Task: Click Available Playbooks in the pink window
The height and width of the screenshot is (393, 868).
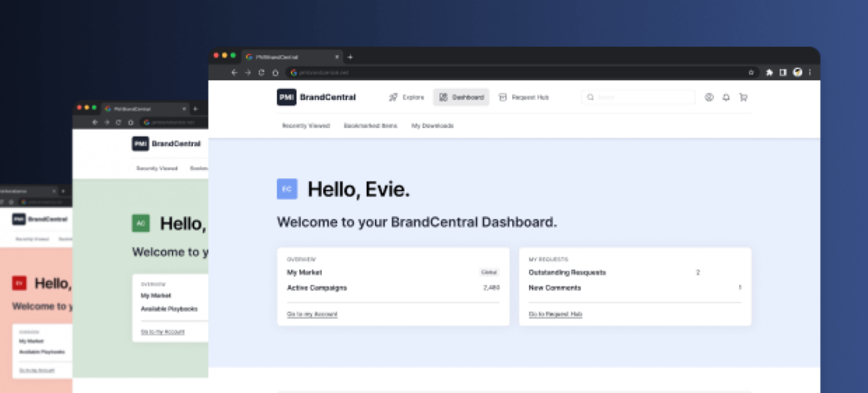Action: click(42, 352)
